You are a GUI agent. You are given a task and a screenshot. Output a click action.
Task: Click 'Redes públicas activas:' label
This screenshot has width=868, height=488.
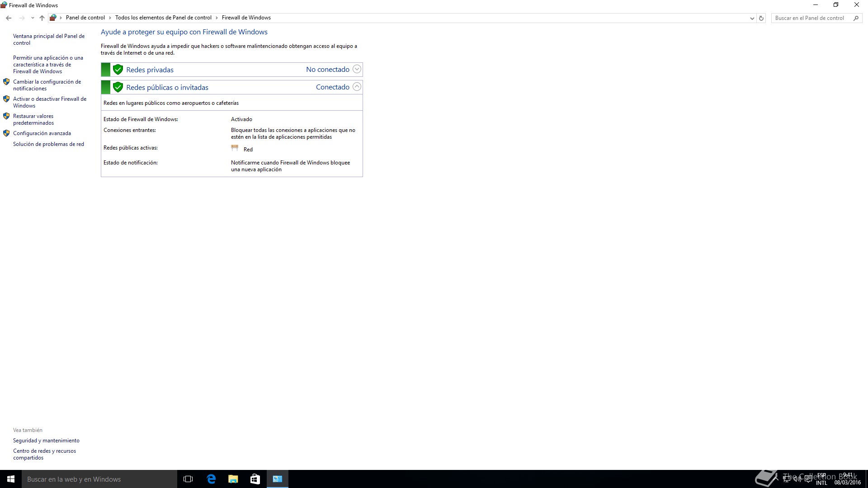(131, 148)
